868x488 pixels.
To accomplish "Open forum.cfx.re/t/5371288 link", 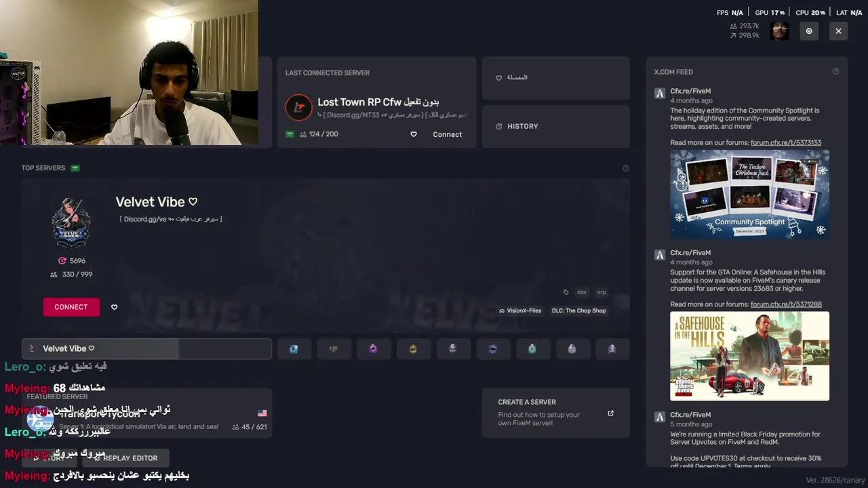I will (786, 305).
